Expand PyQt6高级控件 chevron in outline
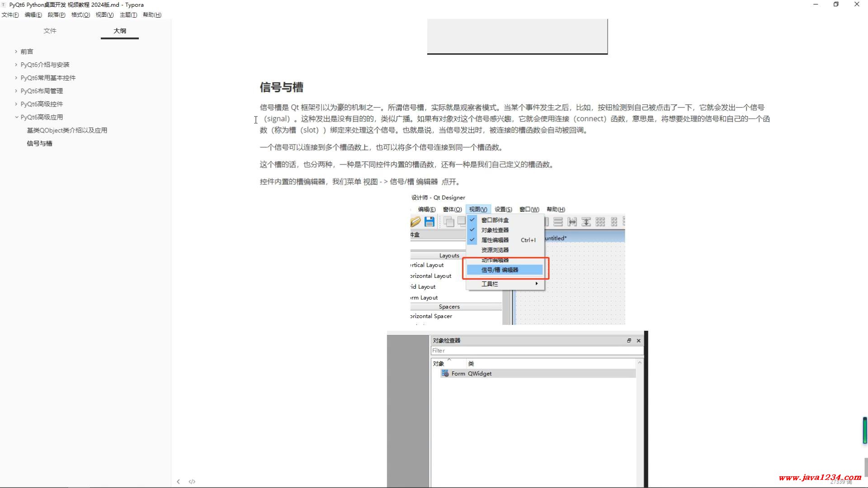This screenshot has height=488, width=868. coord(16,104)
